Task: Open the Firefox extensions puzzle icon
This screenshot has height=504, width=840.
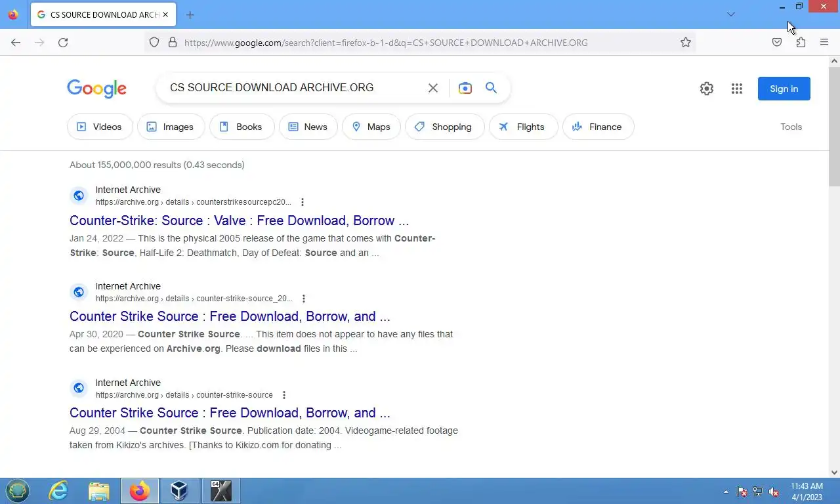Action: [x=801, y=42]
